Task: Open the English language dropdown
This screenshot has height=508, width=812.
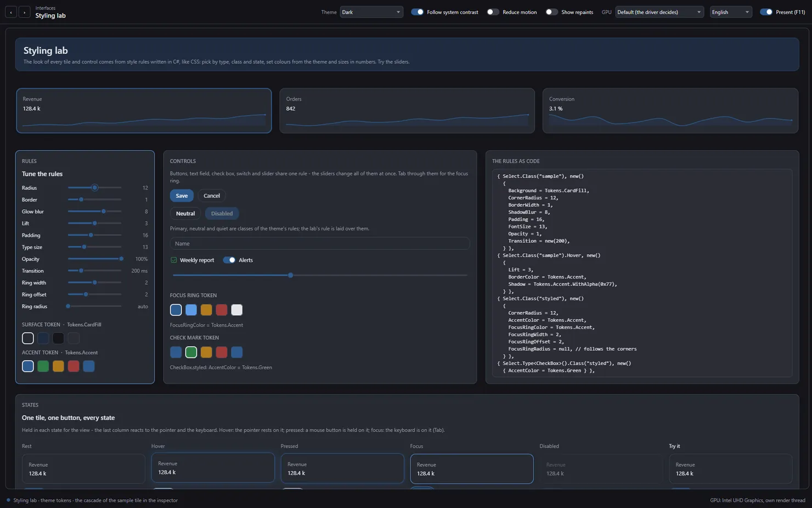Action: [731, 12]
